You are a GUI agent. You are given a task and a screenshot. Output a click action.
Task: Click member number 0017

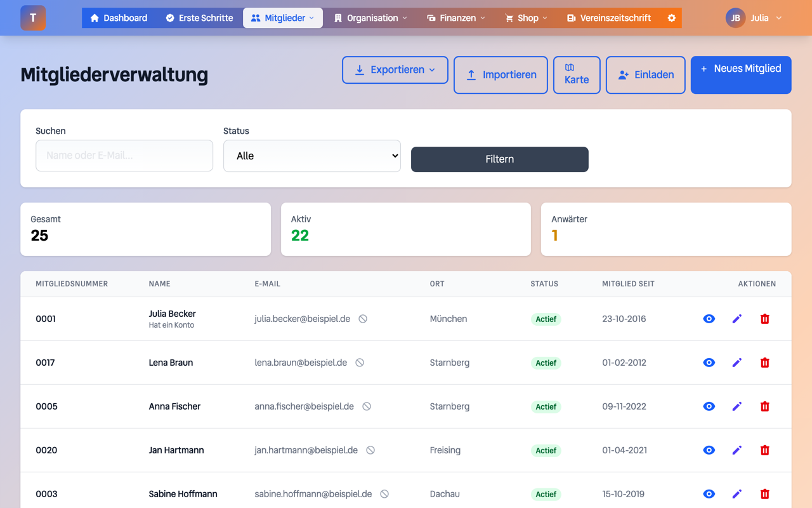pyautogui.click(x=45, y=363)
